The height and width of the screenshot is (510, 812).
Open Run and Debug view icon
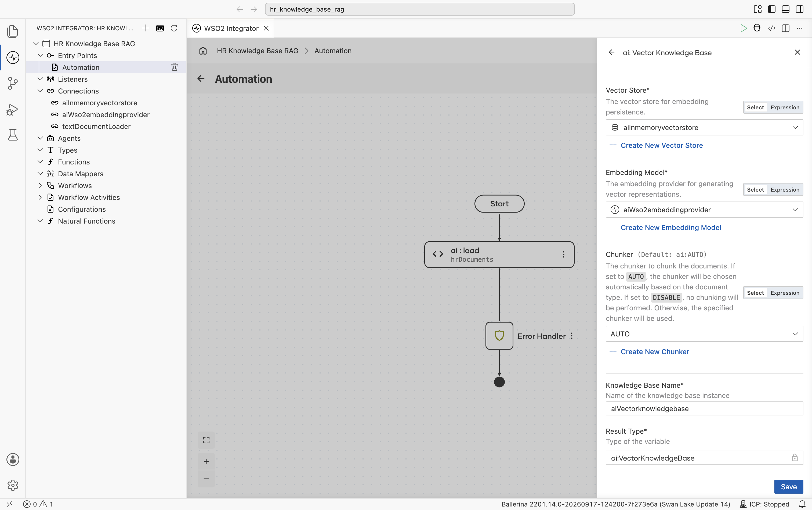[13, 109]
